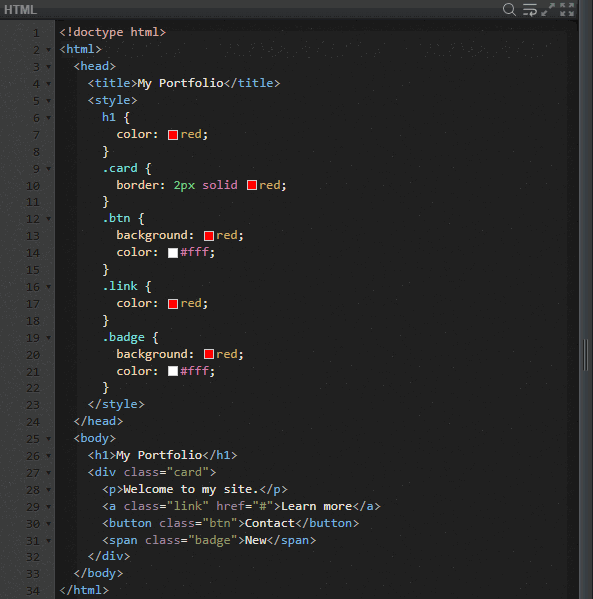Click the ".card" selector text

[120, 168]
